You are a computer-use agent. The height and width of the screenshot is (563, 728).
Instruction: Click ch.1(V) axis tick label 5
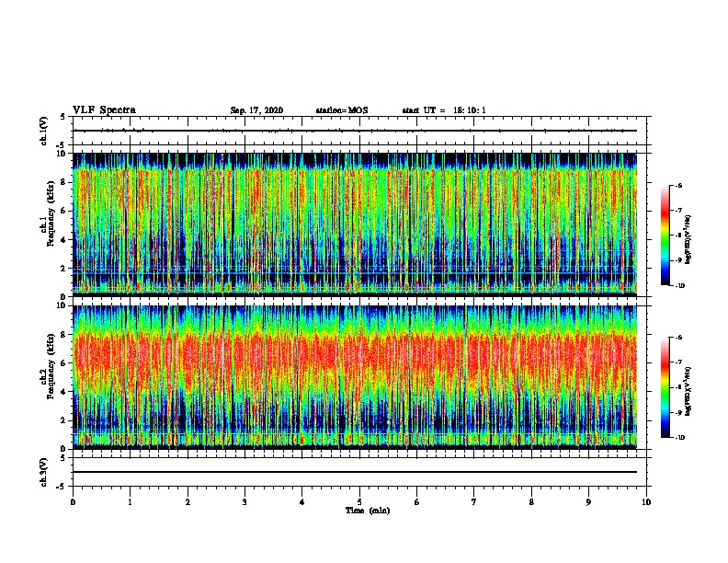(63, 117)
